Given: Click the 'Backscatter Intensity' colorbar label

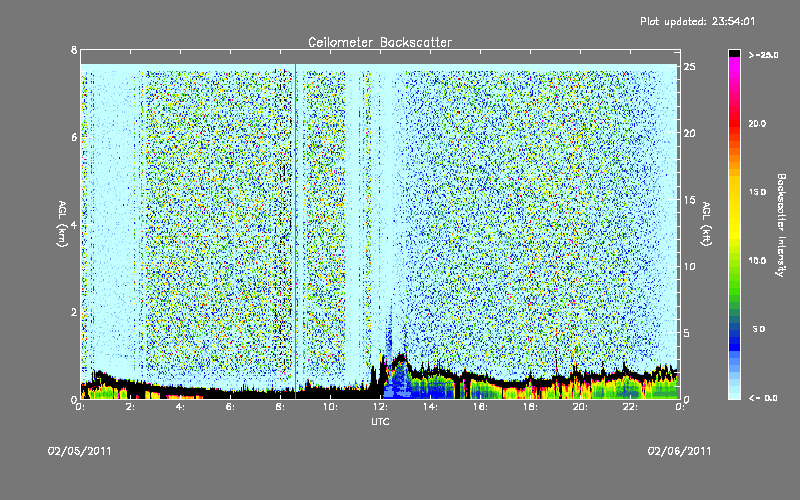Looking at the screenshot, I should click(x=781, y=225).
